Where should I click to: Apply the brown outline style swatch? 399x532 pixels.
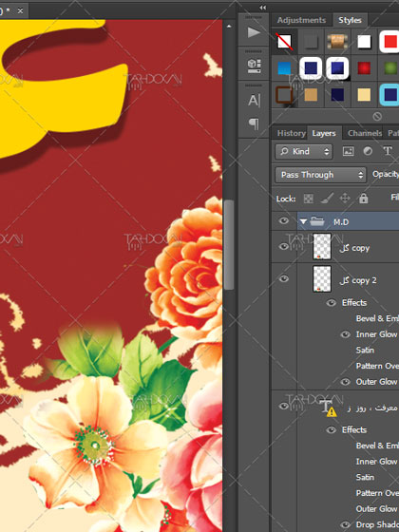(284, 95)
